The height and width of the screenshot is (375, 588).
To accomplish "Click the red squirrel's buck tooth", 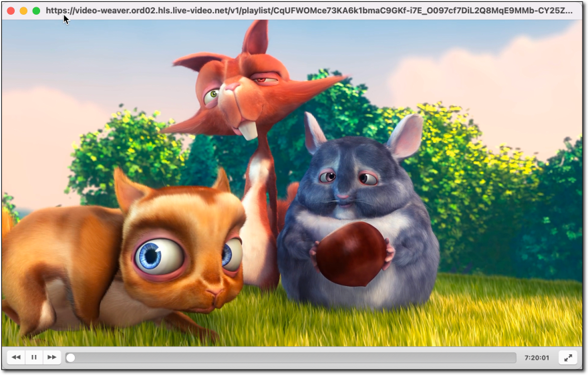I will click(249, 129).
